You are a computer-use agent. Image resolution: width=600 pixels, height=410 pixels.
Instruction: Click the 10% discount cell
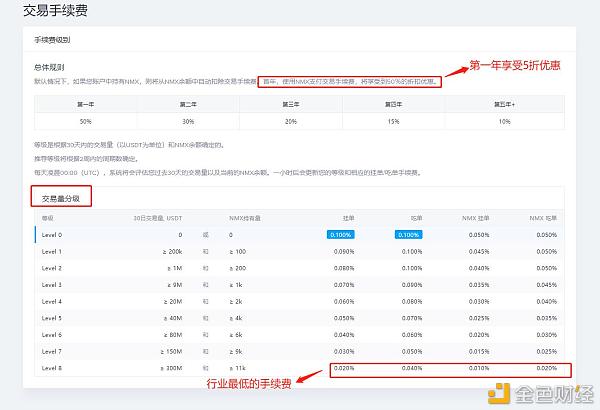click(x=504, y=121)
